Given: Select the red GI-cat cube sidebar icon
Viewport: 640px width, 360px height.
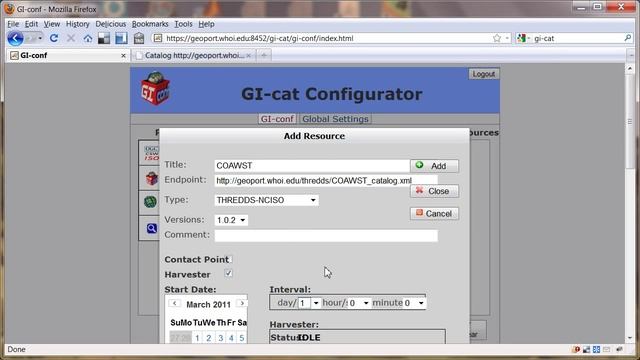Looking at the screenshot, I should click(x=152, y=178).
